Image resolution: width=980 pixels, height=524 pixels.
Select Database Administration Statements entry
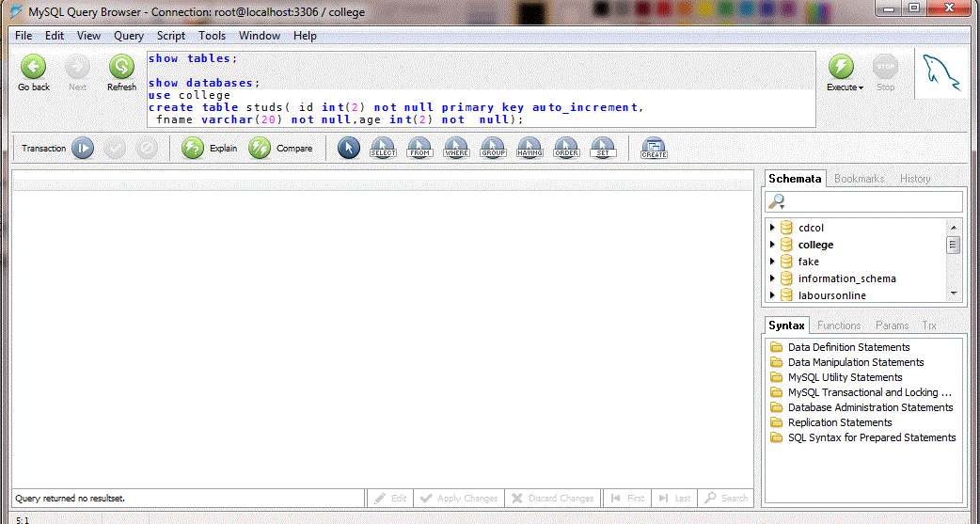(x=871, y=407)
